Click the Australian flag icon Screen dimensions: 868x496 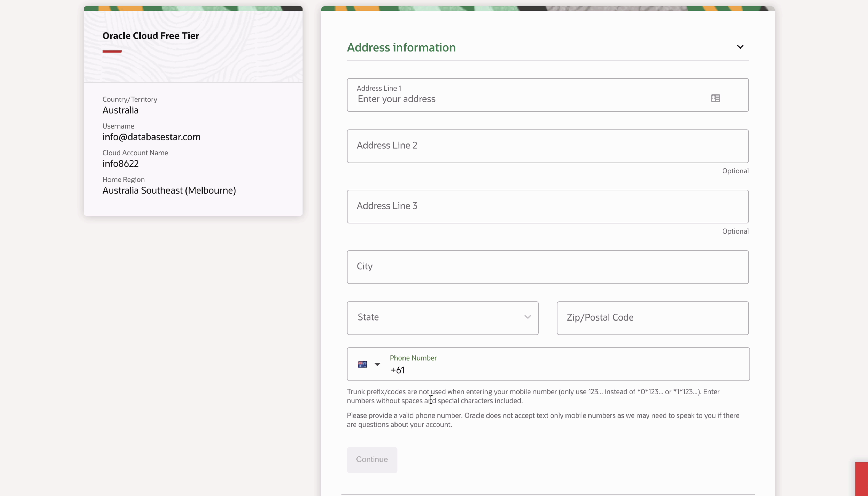click(362, 364)
